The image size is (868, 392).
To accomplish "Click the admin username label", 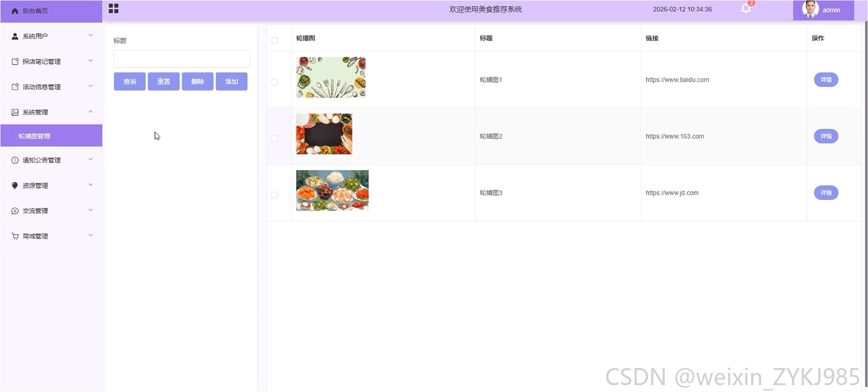I will point(831,10).
